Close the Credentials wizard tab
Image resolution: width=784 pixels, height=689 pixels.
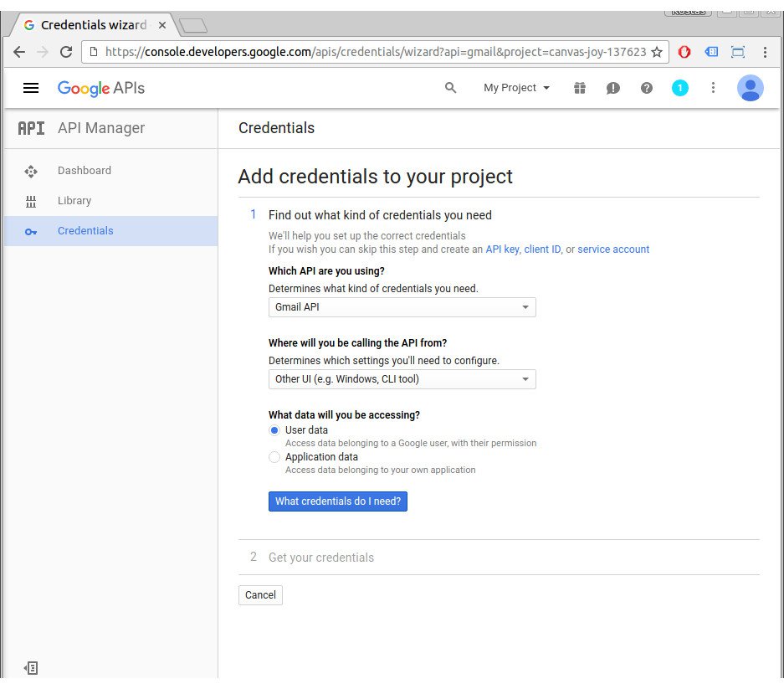tap(162, 25)
